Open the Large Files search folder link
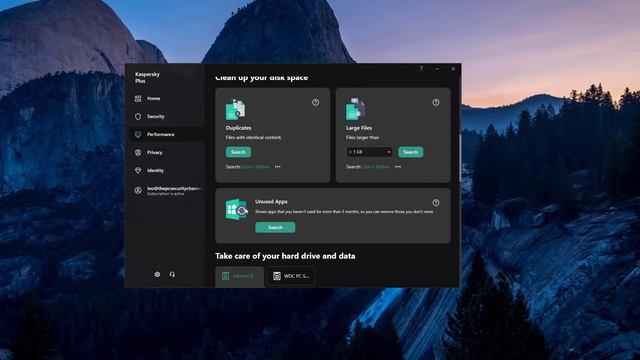 tap(376, 167)
